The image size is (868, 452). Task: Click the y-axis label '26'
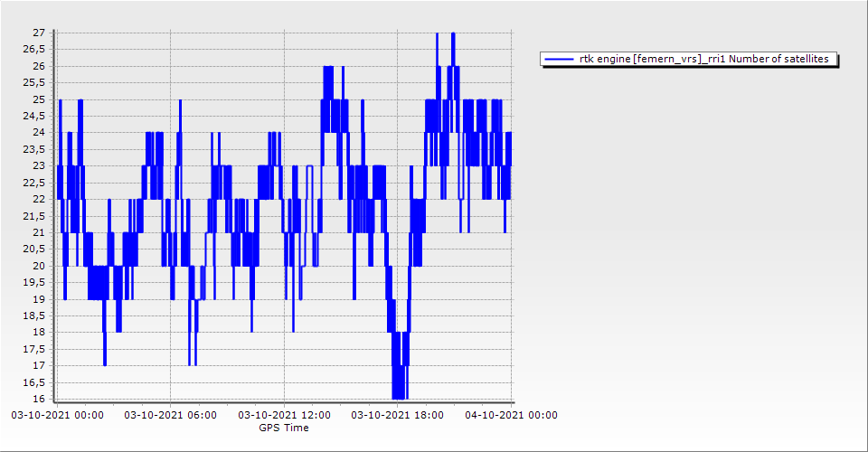[x=39, y=66]
